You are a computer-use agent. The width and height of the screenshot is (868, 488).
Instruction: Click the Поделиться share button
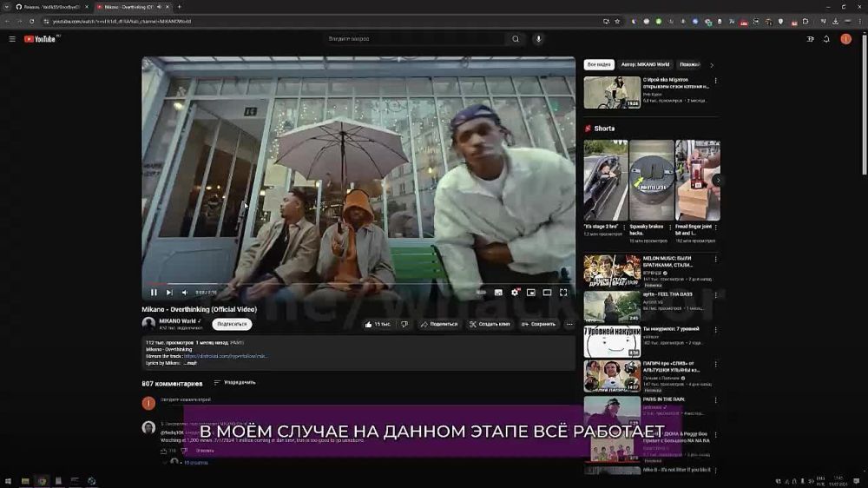(x=439, y=324)
